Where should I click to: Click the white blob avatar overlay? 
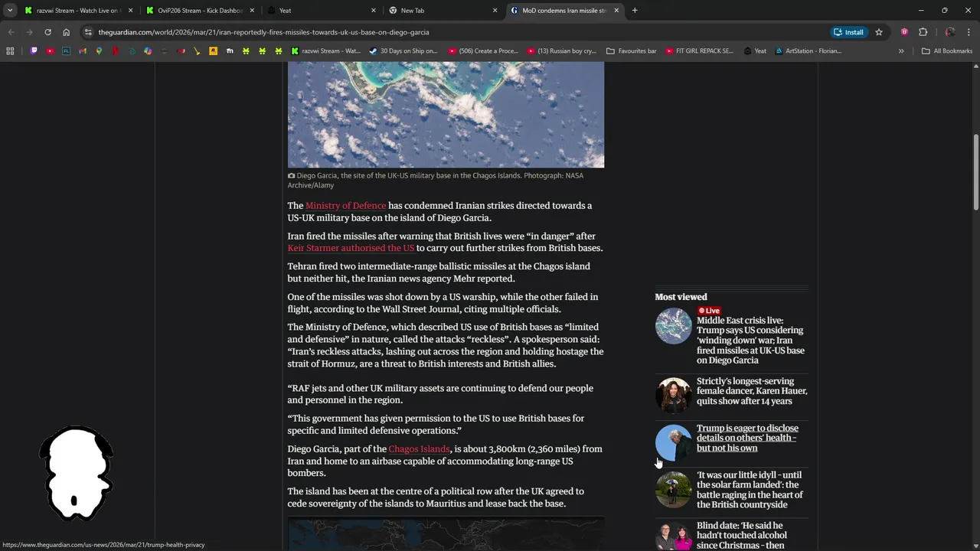(76, 473)
